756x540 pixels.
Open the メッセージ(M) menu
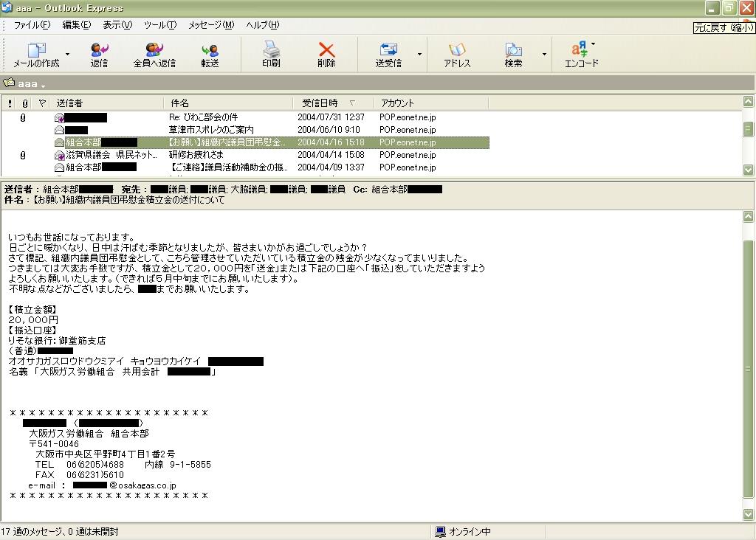pyautogui.click(x=211, y=25)
